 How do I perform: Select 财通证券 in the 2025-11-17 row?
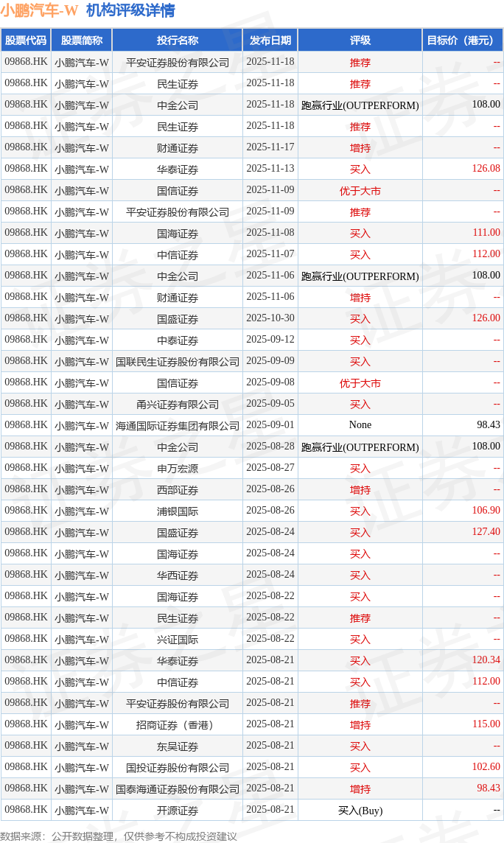178,148
